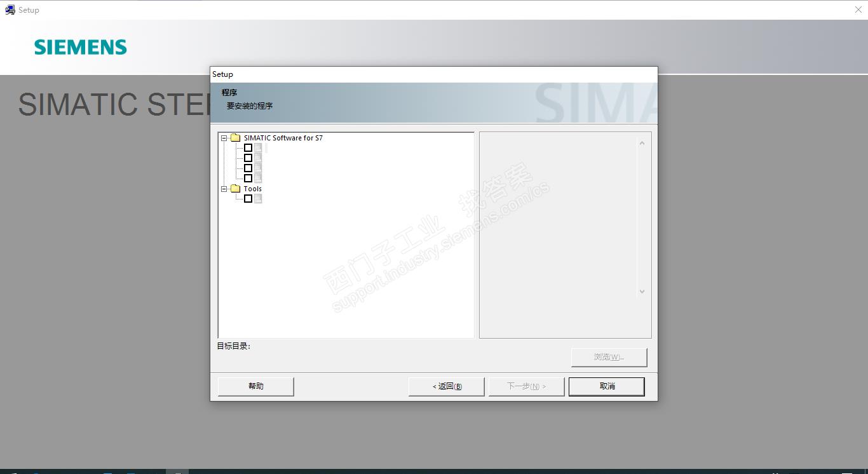Cancel setup with the 取消 button
This screenshot has width=868, height=474.
pyautogui.click(x=607, y=386)
